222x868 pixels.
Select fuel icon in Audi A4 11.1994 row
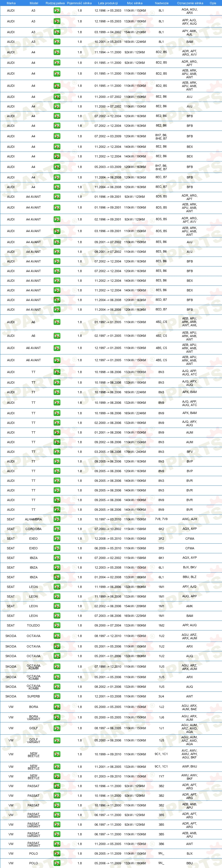57,52
